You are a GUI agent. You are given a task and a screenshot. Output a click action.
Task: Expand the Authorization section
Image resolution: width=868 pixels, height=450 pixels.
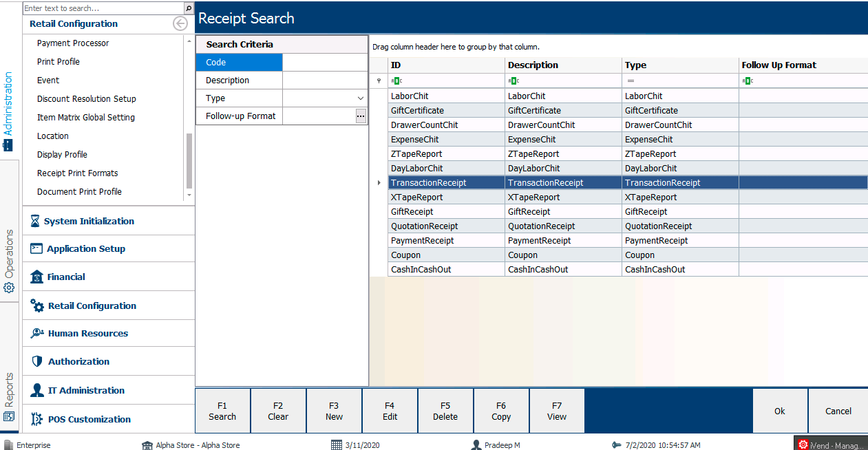click(109, 361)
